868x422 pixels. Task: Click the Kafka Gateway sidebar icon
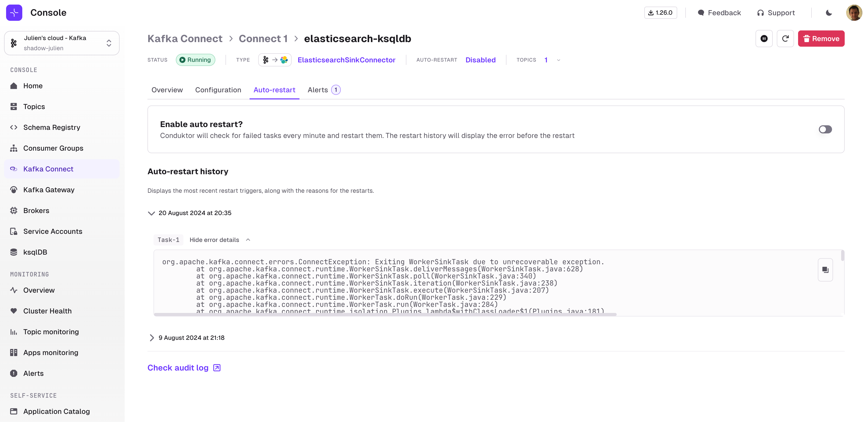14,189
